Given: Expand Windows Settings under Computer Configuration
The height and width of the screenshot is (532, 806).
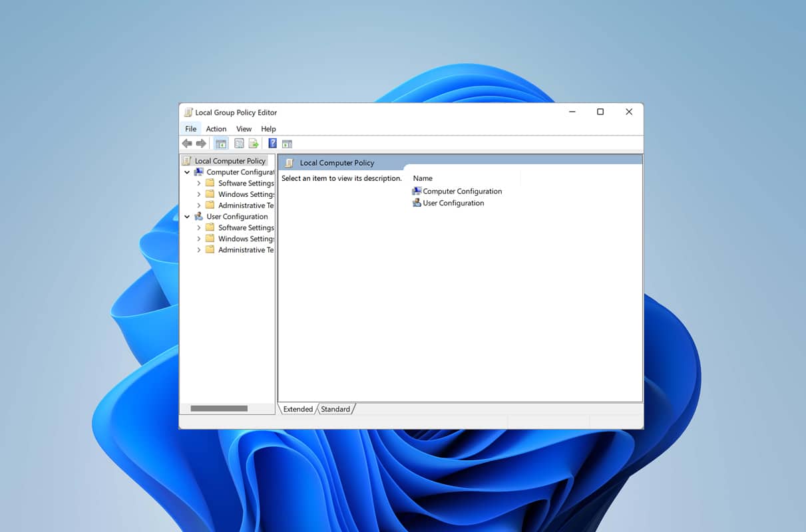Looking at the screenshot, I should click(x=198, y=194).
